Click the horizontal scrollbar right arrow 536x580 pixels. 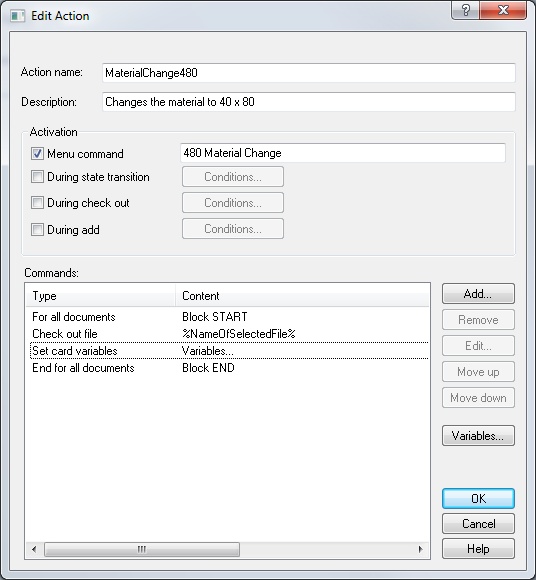421,549
